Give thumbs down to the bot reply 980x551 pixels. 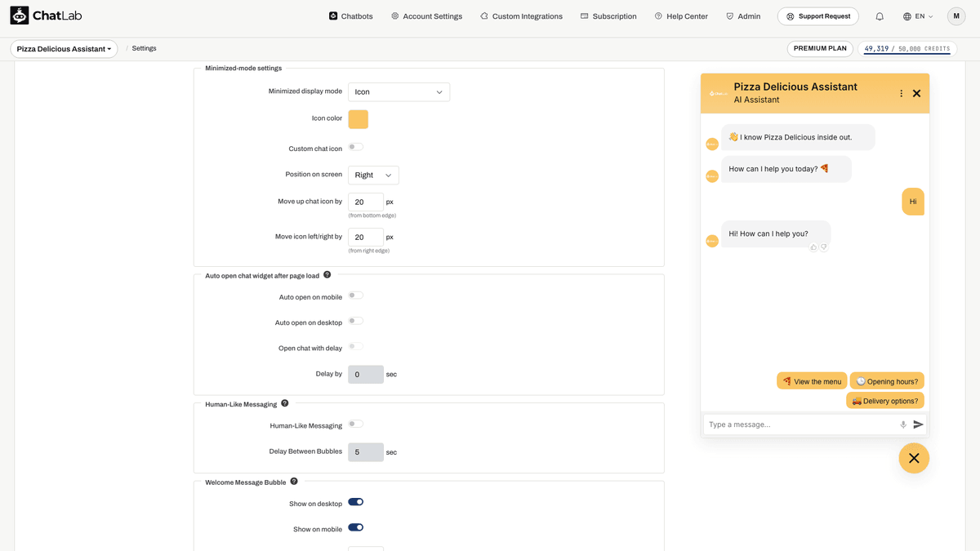pyautogui.click(x=824, y=247)
